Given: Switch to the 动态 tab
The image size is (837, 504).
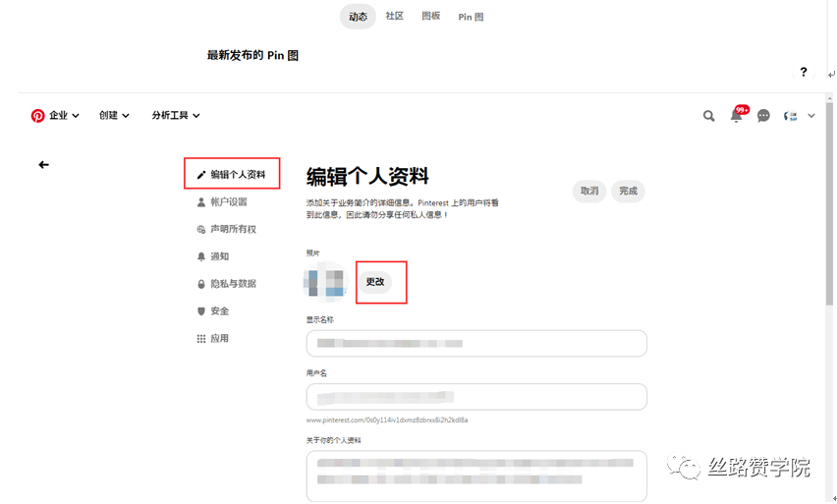Looking at the screenshot, I should tap(358, 17).
